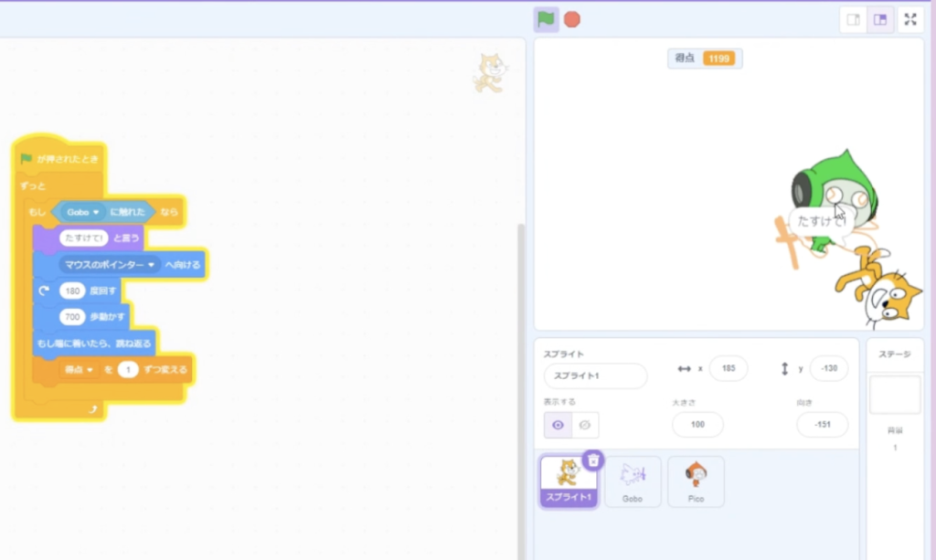Select the Pico sprite thumbnail
The width and height of the screenshot is (936, 560).
696,481
